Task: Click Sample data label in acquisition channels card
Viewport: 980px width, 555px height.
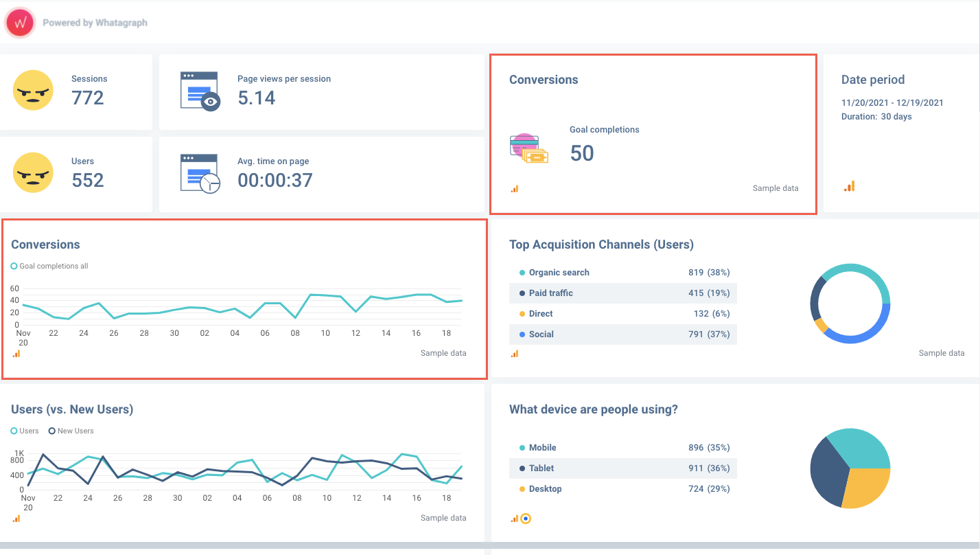Action: [942, 353]
